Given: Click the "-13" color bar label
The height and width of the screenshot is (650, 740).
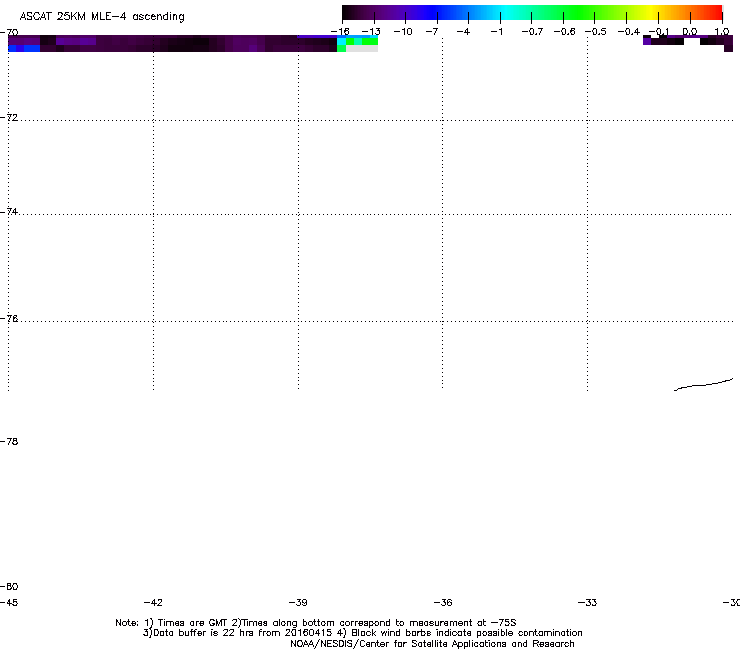Looking at the screenshot, I should (x=371, y=32).
